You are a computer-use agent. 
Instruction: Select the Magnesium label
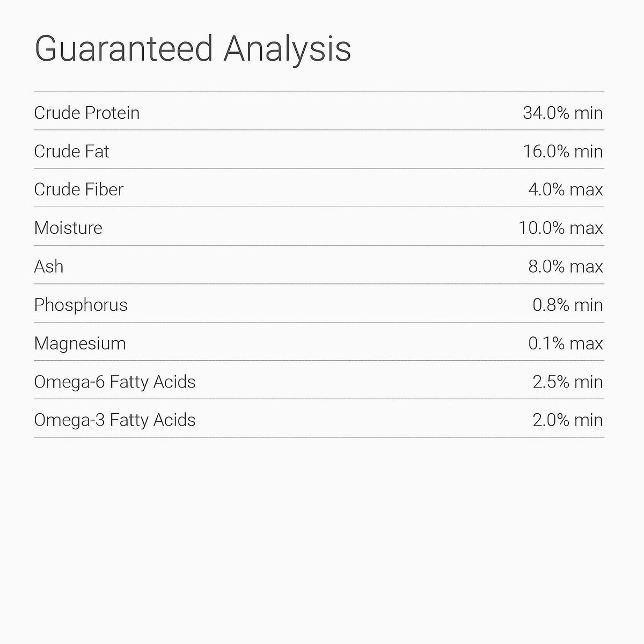[79, 343]
